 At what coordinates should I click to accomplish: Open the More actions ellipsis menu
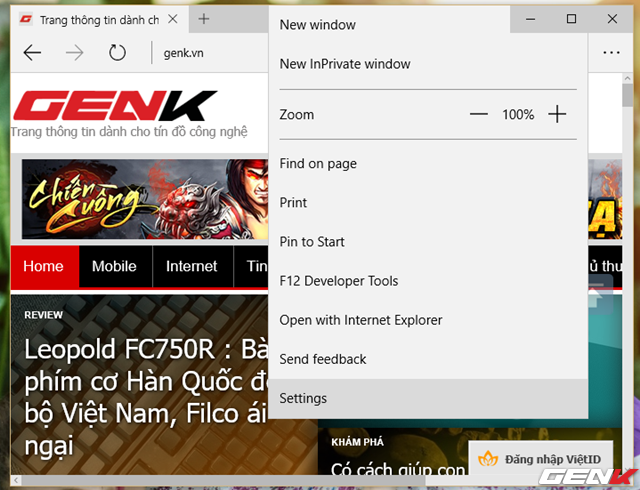[x=611, y=53]
